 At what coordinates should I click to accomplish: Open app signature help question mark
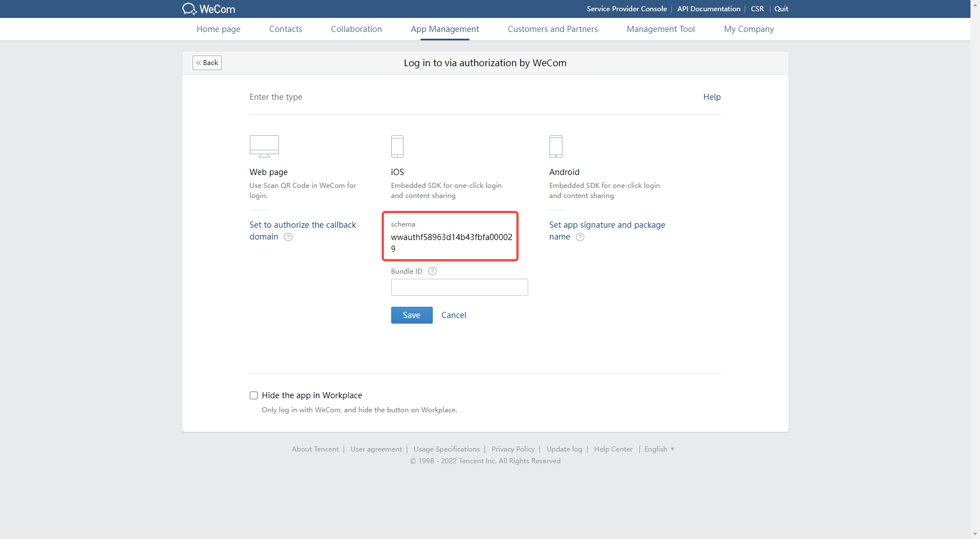[580, 237]
